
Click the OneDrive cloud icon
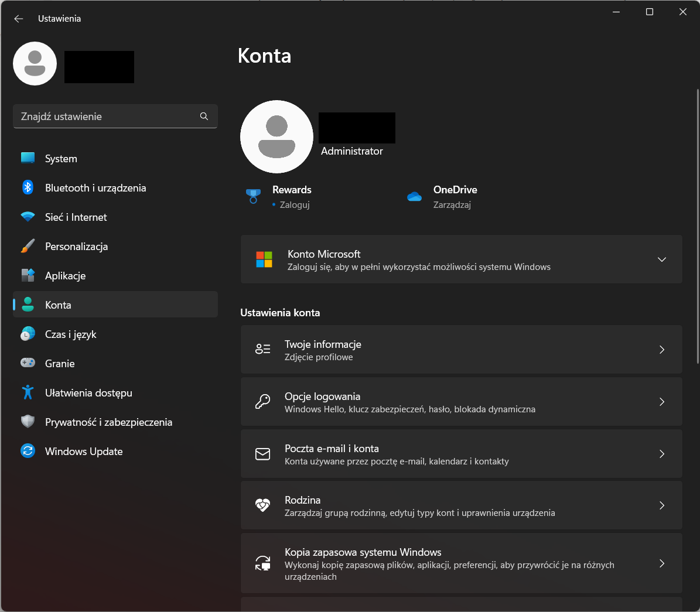(414, 197)
